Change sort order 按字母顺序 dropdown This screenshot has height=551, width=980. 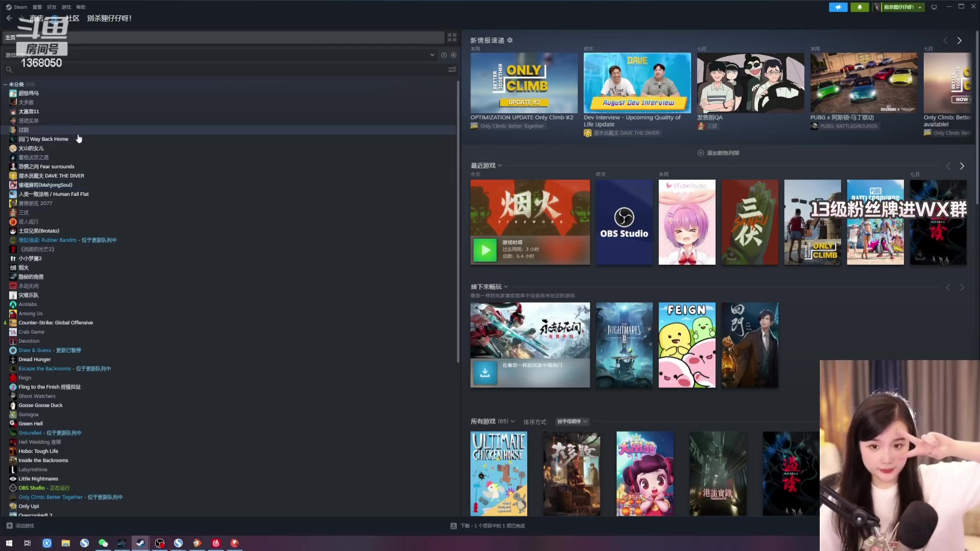point(572,422)
